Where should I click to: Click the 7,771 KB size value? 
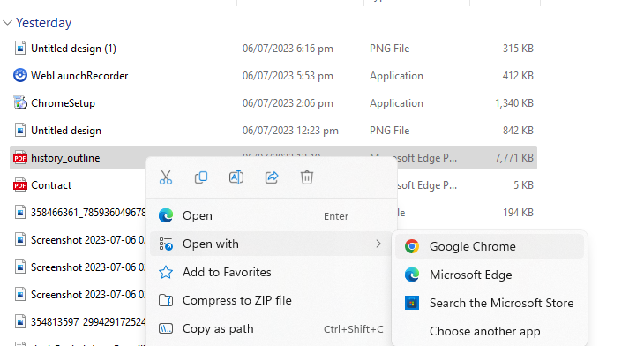click(x=514, y=158)
